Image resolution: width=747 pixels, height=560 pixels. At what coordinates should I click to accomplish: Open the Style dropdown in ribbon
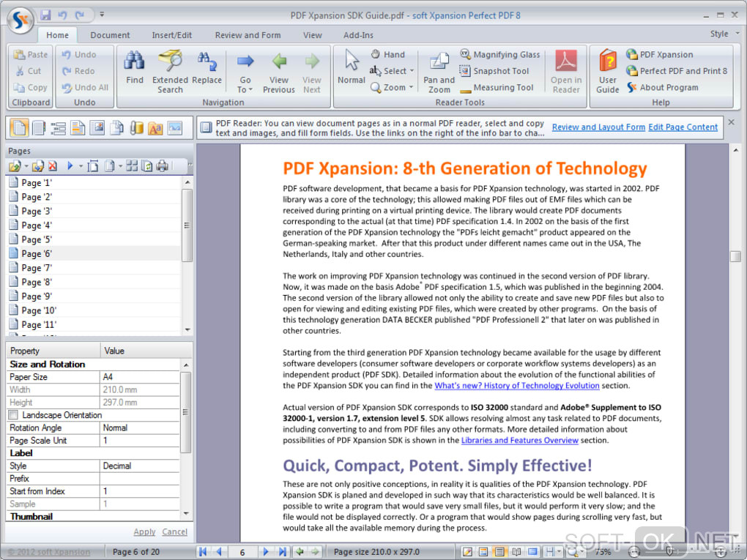click(x=724, y=34)
